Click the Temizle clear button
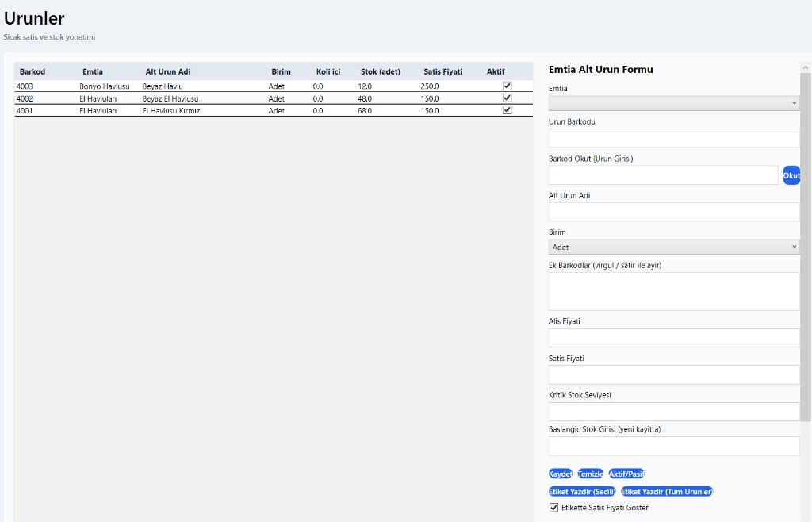 [590, 474]
